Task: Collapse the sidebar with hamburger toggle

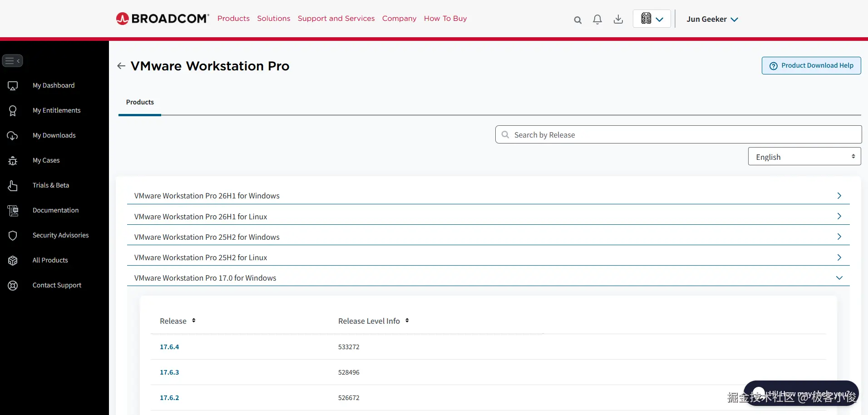Action: [x=13, y=60]
